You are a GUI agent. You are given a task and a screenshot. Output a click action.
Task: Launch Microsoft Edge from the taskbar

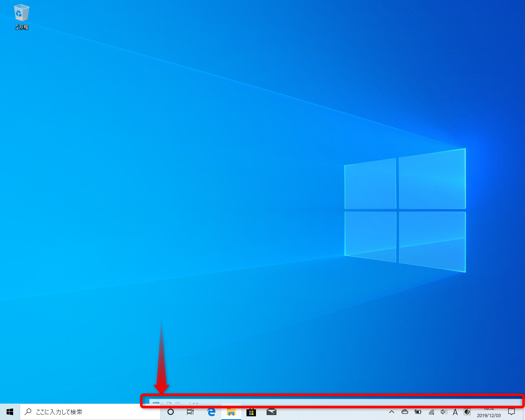[x=211, y=412]
